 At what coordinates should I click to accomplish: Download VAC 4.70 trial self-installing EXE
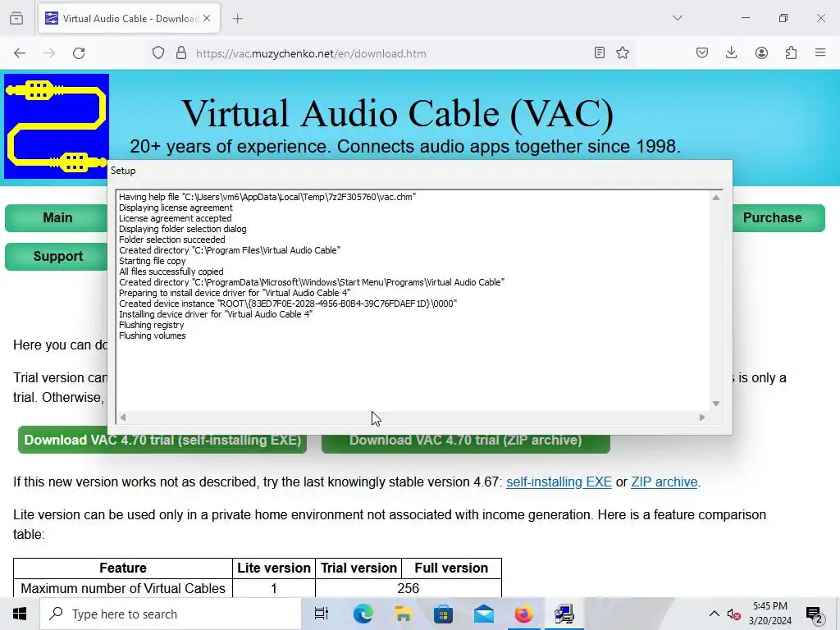(x=162, y=441)
